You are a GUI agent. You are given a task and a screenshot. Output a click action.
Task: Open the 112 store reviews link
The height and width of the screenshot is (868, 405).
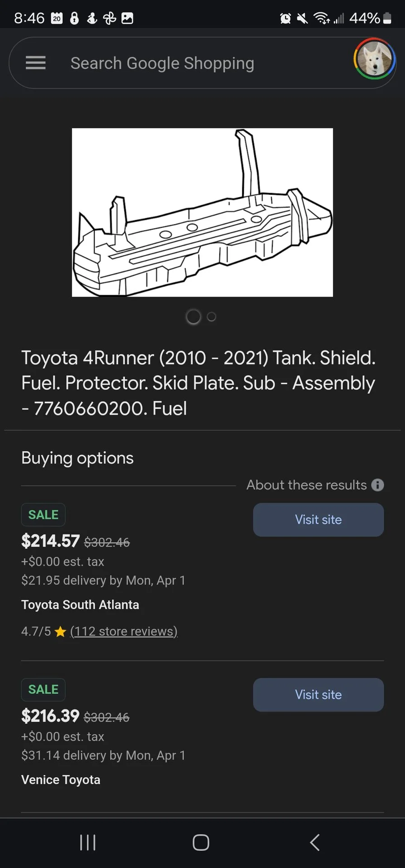pyautogui.click(x=124, y=631)
